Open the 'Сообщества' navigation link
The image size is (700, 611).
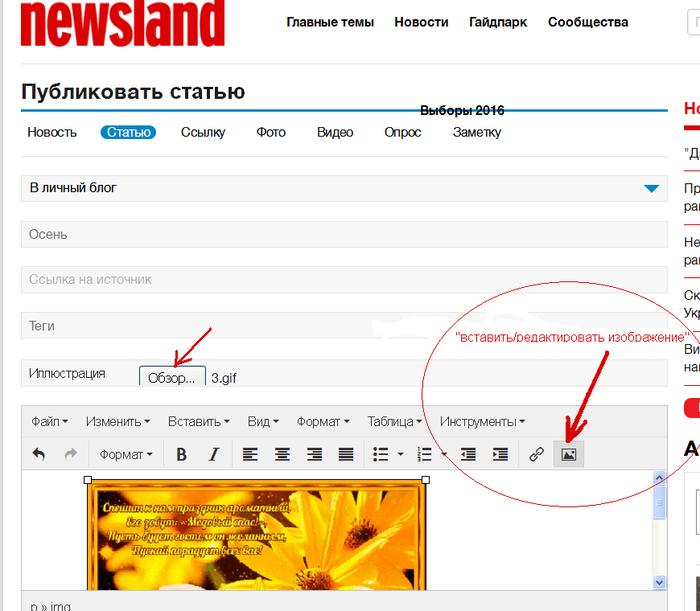588,22
